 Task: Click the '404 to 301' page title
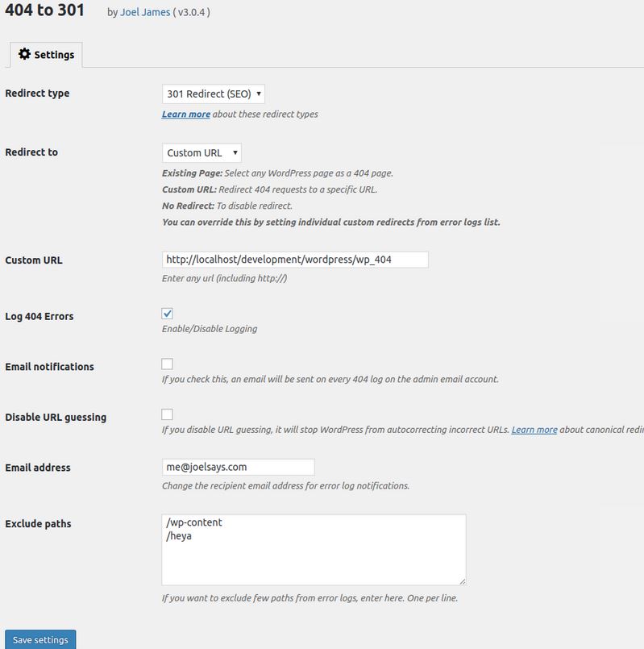pos(44,10)
